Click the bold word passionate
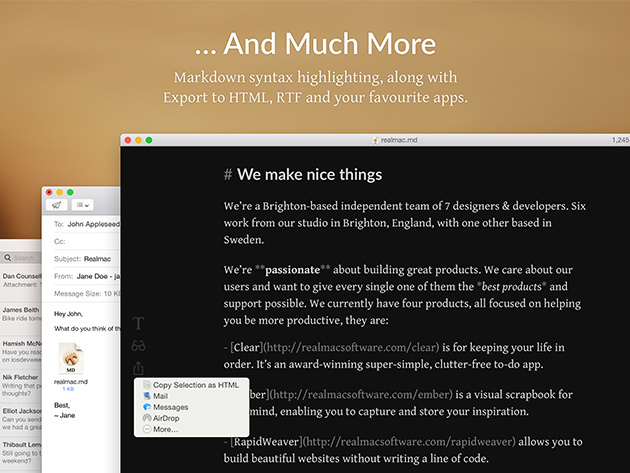The width and height of the screenshot is (630, 473). point(292,270)
